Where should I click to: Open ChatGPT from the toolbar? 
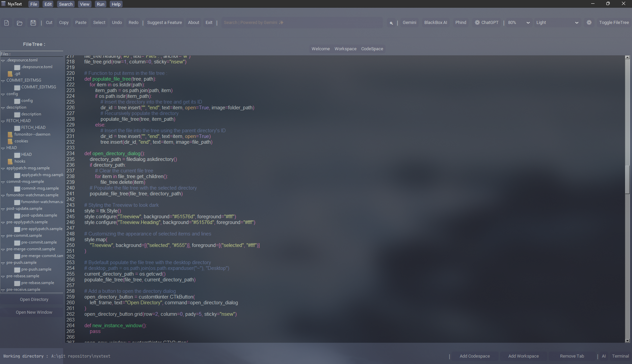(486, 22)
